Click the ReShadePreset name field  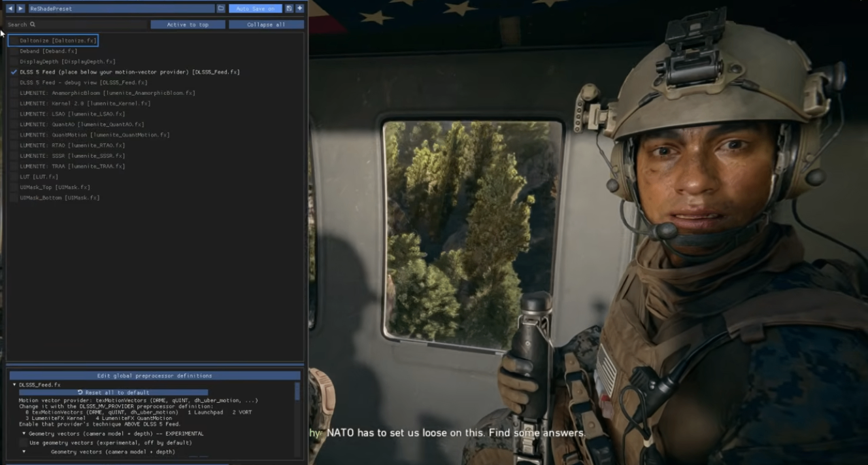(x=121, y=9)
